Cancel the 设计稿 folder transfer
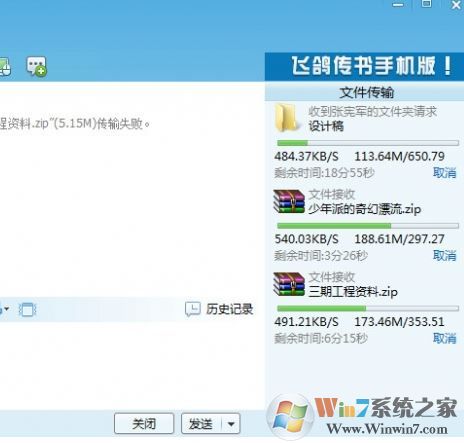The width and height of the screenshot is (464, 443). (x=444, y=173)
